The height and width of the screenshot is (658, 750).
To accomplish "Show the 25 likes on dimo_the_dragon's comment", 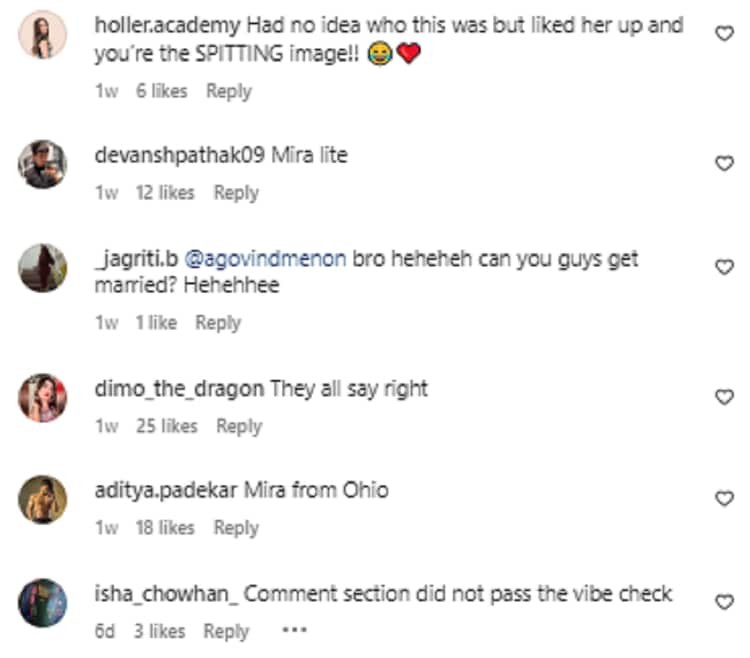I will click(166, 426).
